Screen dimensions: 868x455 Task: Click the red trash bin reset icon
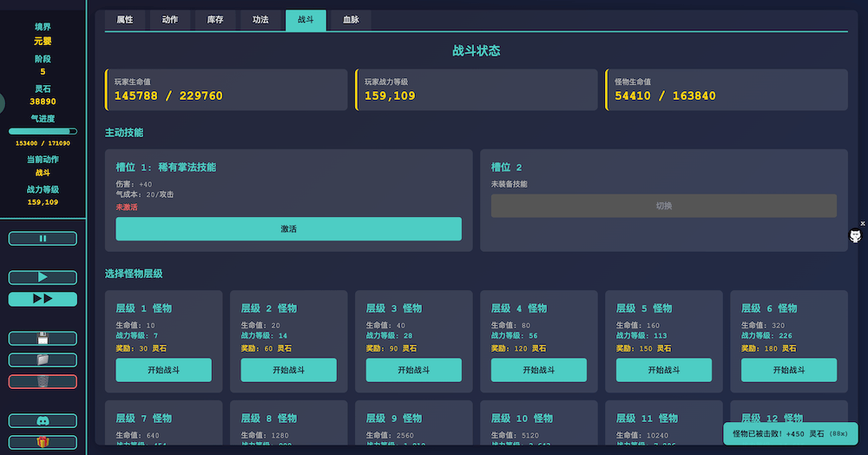[x=43, y=381]
